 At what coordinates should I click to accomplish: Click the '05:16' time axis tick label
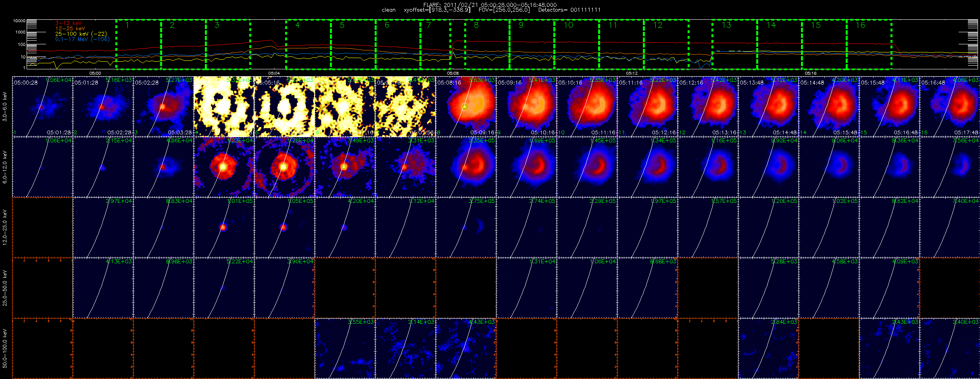pos(811,73)
